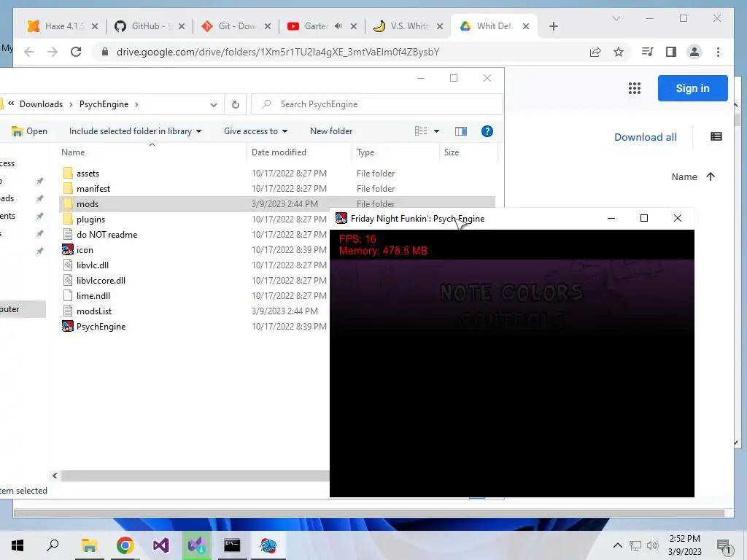The image size is (747, 560).
Task: Select the plugins folder
Action: 90,219
